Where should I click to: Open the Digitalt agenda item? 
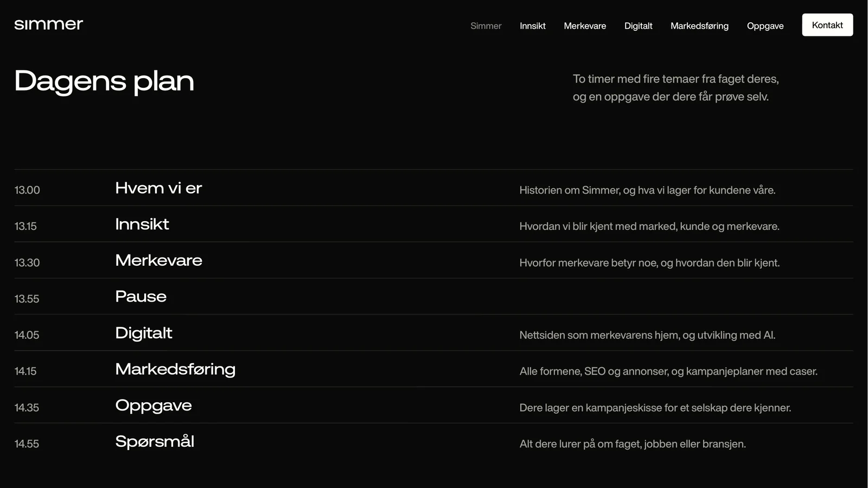tap(433, 333)
